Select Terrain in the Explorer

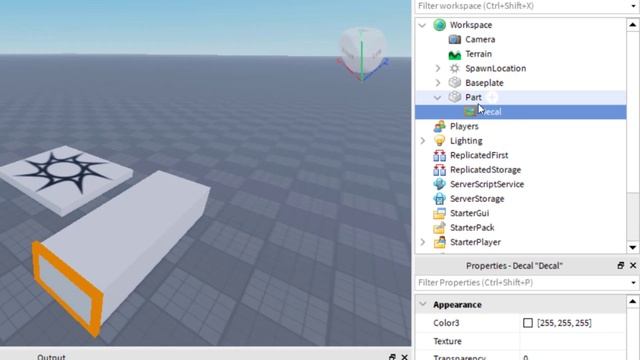click(478, 54)
